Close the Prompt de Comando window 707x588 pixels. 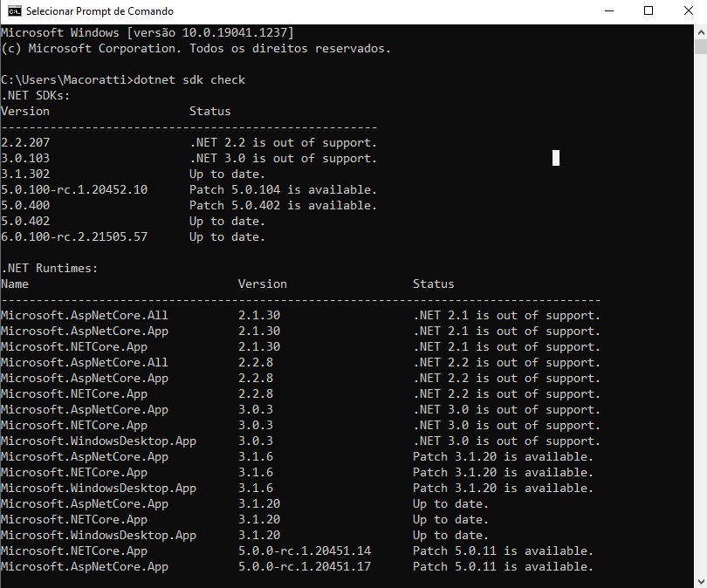(688, 10)
